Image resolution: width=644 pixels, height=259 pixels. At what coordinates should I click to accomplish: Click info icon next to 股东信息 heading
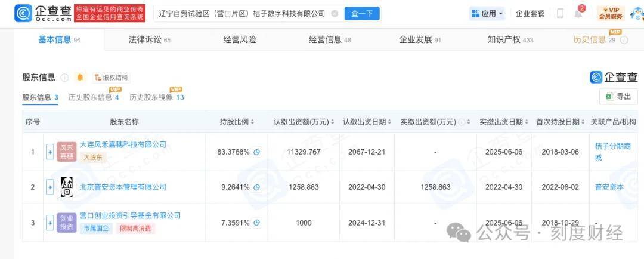64,78
